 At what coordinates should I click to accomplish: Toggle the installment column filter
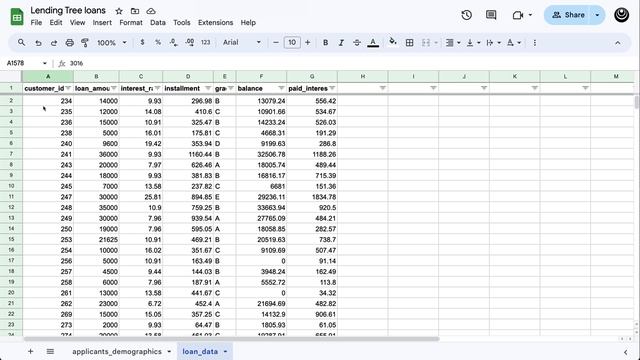click(x=208, y=88)
